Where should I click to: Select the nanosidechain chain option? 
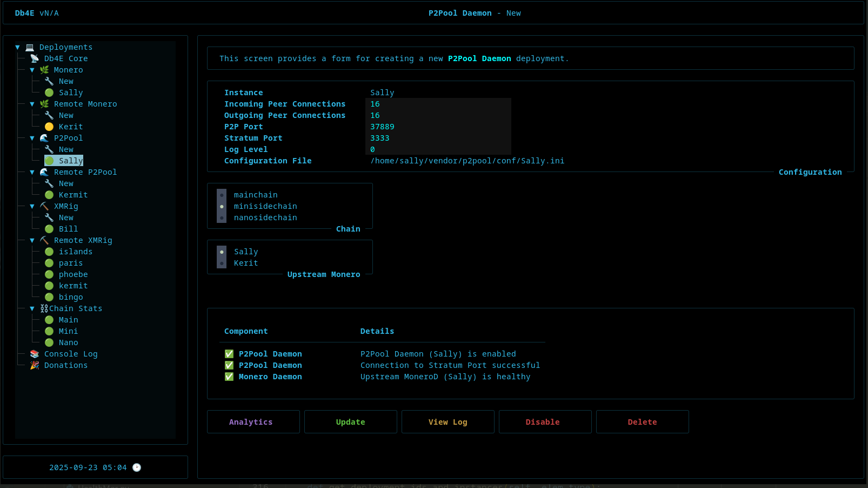tap(222, 217)
